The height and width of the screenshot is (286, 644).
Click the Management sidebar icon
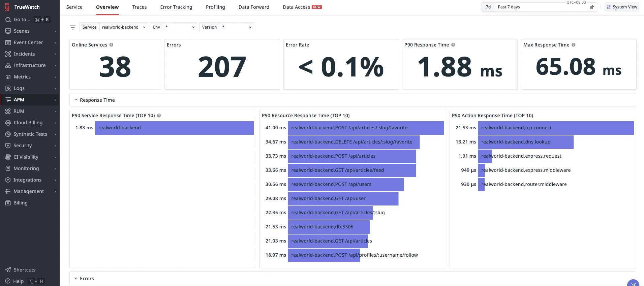(x=8, y=191)
